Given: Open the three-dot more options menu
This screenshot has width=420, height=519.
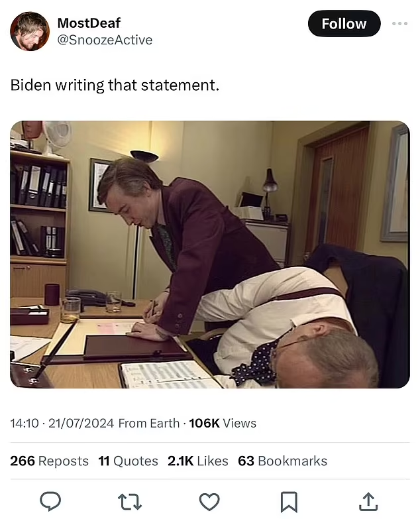Looking at the screenshot, I should 399,23.
